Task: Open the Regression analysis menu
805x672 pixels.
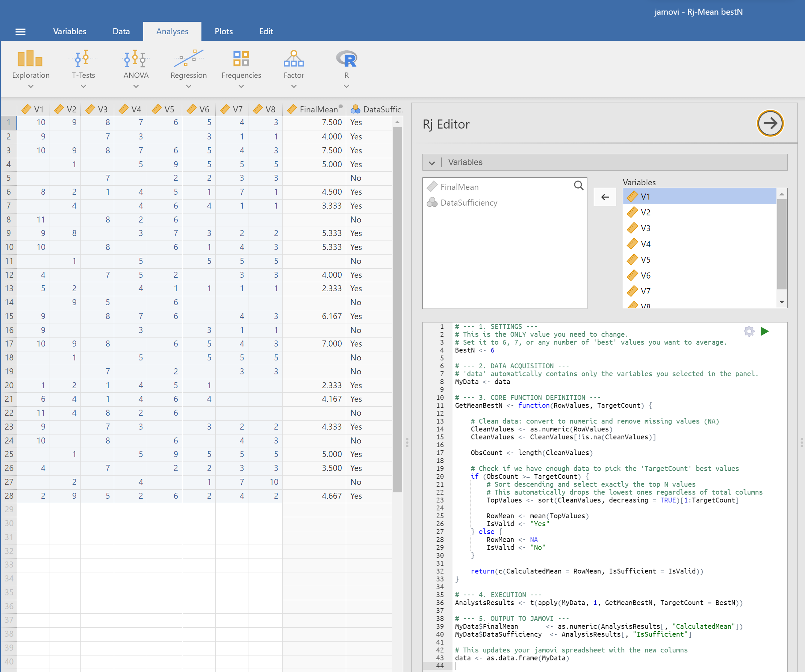Action: click(x=188, y=68)
